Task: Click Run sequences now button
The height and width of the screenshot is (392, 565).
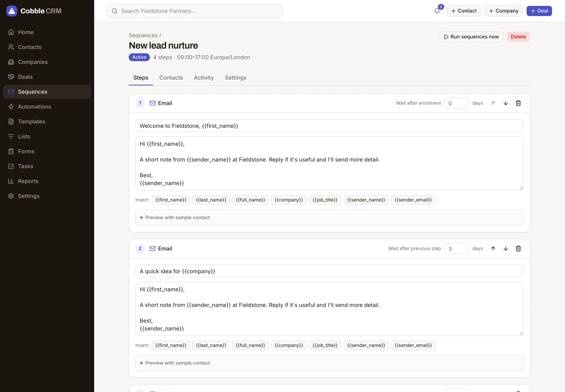Action: pos(471,37)
